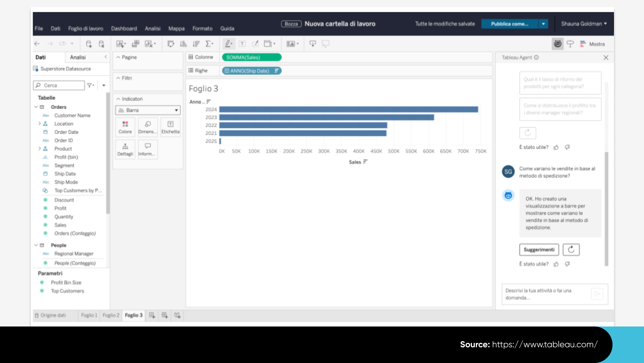Click thumbs up under latest agent reply
This screenshot has height=363, width=644.
[x=556, y=264]
